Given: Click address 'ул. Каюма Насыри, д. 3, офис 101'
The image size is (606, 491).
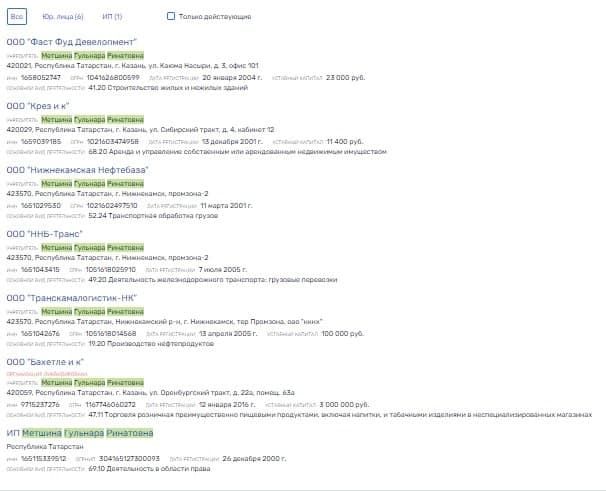Looking at the screenshot, I should [204, 66].
